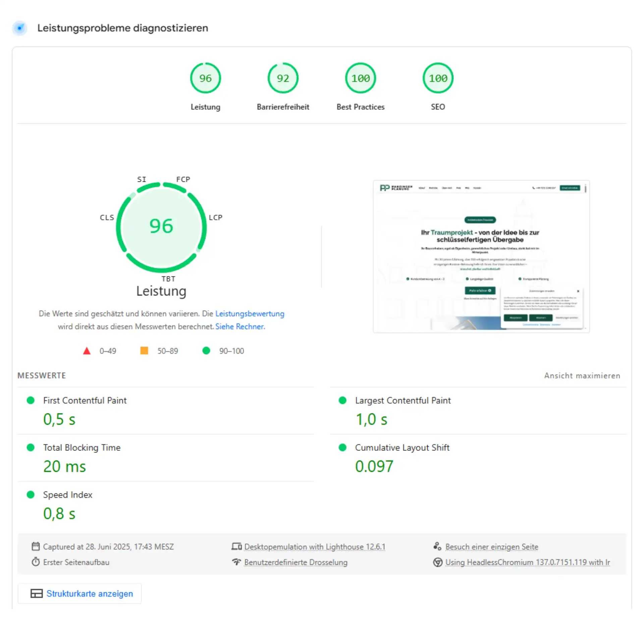The height and width of the screenshot is (644, 644).
Task: Click the laptop icon for Desktopemulation
Action: pos(237,546)
